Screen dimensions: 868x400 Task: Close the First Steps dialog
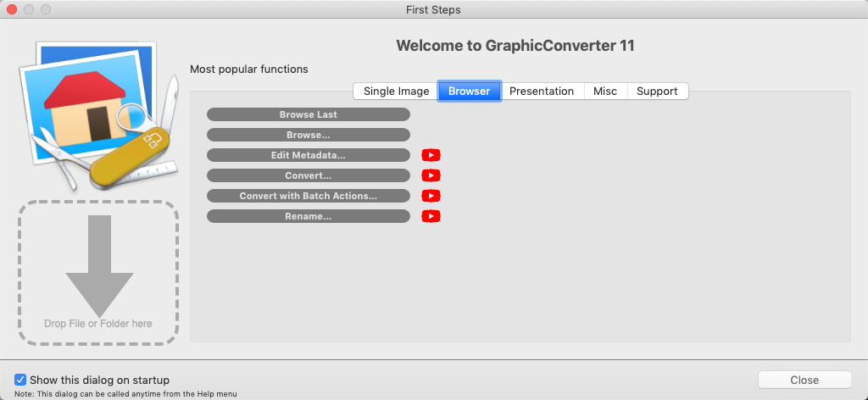804,380
